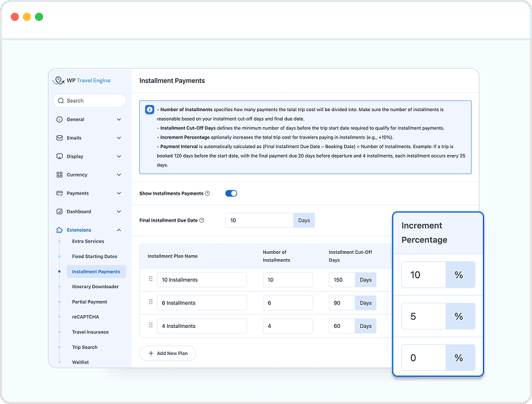This screenshot has height=404, width=532.
Task: Expand the Emails menu chevron
Action: (x=119, y=138)
